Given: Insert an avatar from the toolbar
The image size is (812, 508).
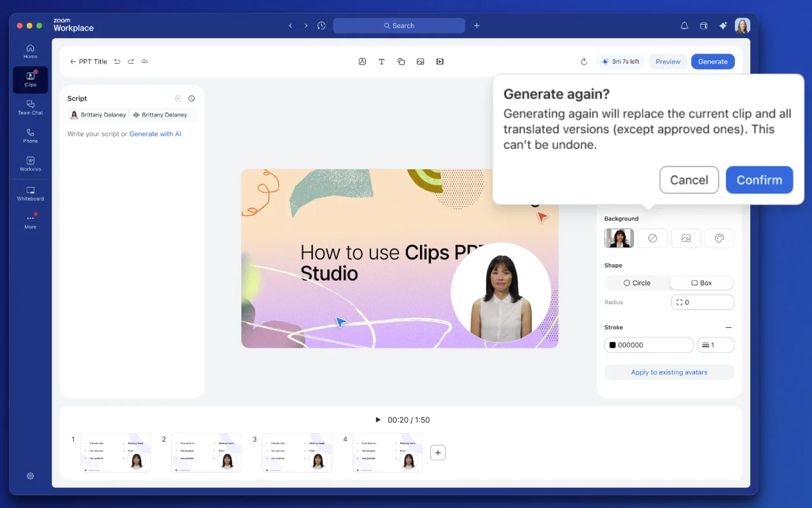Looking at the screenshot, I should tap(362, 62).
